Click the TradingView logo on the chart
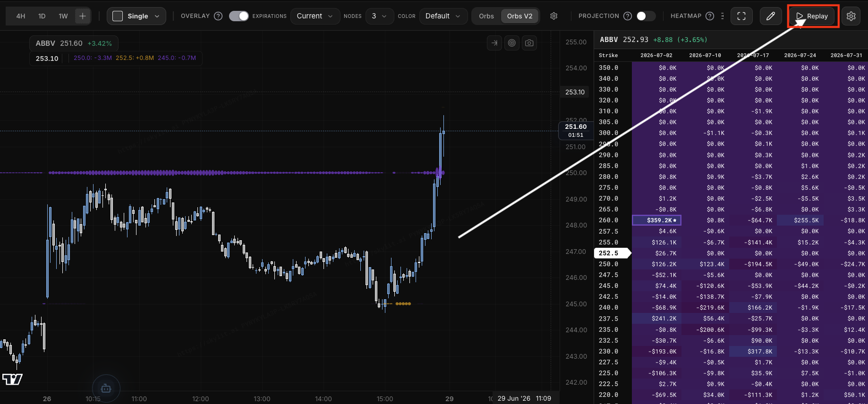Image resolution: width=868 pixels, height=404 pixels. (12, 379)
